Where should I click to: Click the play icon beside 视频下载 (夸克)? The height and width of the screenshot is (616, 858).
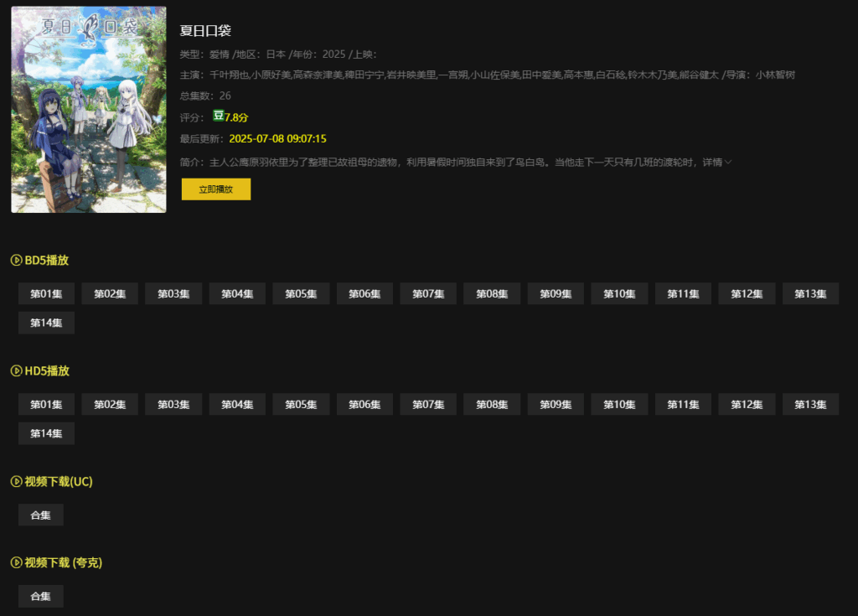pyautogui.click(x=17, y=562)
